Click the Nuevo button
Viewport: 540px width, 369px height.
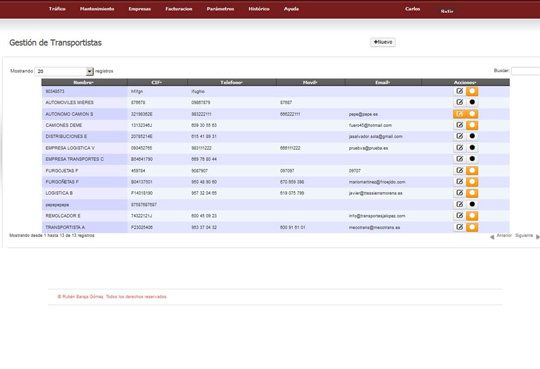[x=383, y=42]
